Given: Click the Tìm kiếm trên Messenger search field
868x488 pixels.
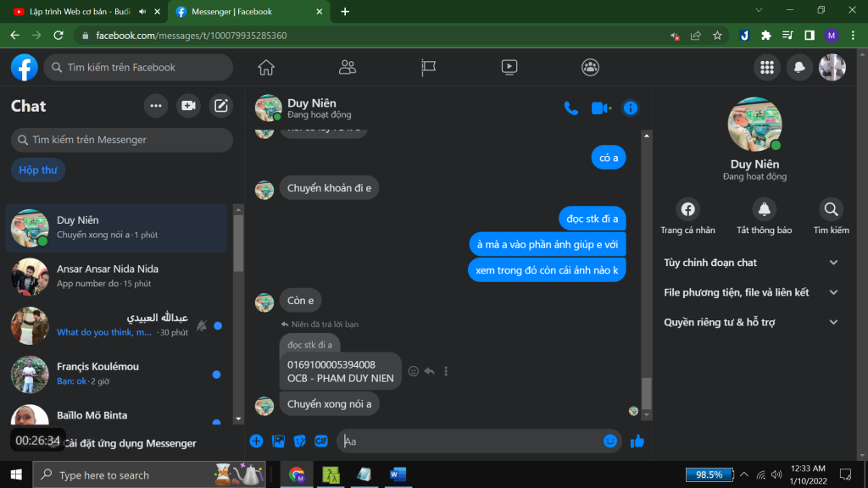Looking at the screenshot, I should [122, 140].
